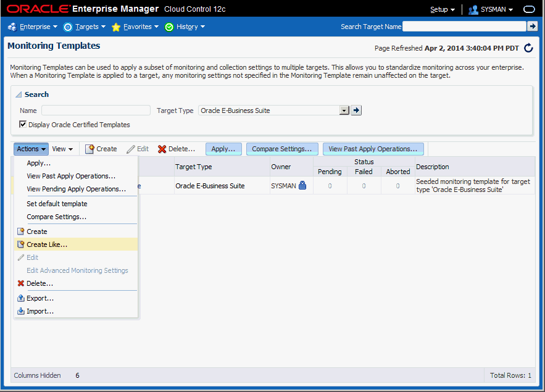Screen dimensions: 545x392
Task: Click the Search Target Name go arrow
Action: point(532,26)
